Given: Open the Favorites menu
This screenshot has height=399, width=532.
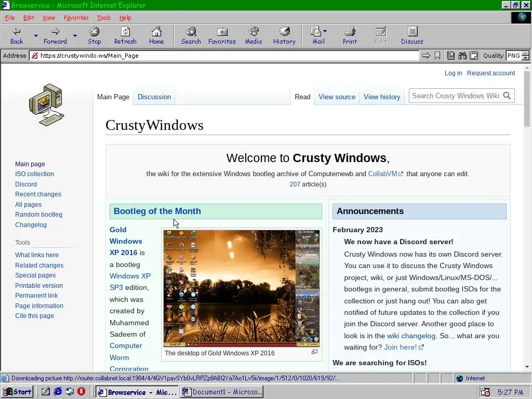Looking at the screenshot, I should (76, 18).
